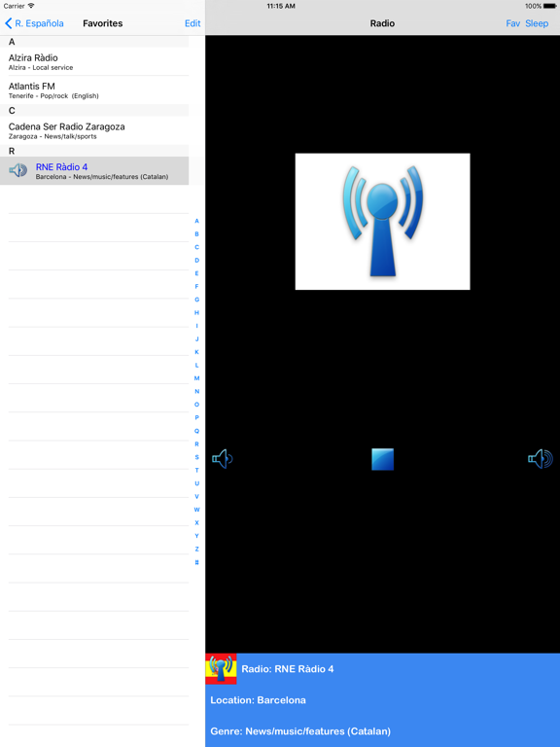This screenshot has width=560, height=747.
Task: Open the Sleep timer
Action: pos(537,23)
